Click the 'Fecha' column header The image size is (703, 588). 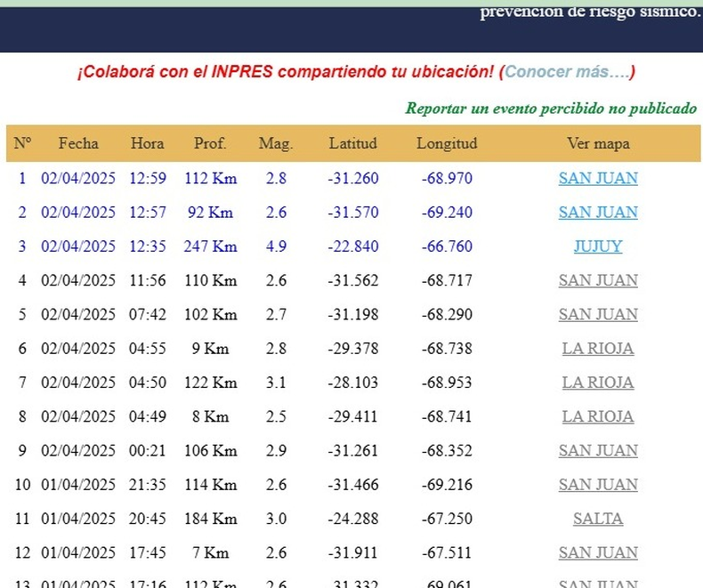click(x=78, y=143)
